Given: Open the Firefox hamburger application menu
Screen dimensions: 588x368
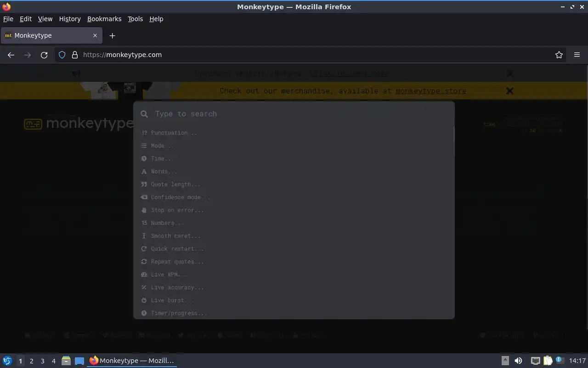Looking at the screenshot, I should (x=577, y=55).
